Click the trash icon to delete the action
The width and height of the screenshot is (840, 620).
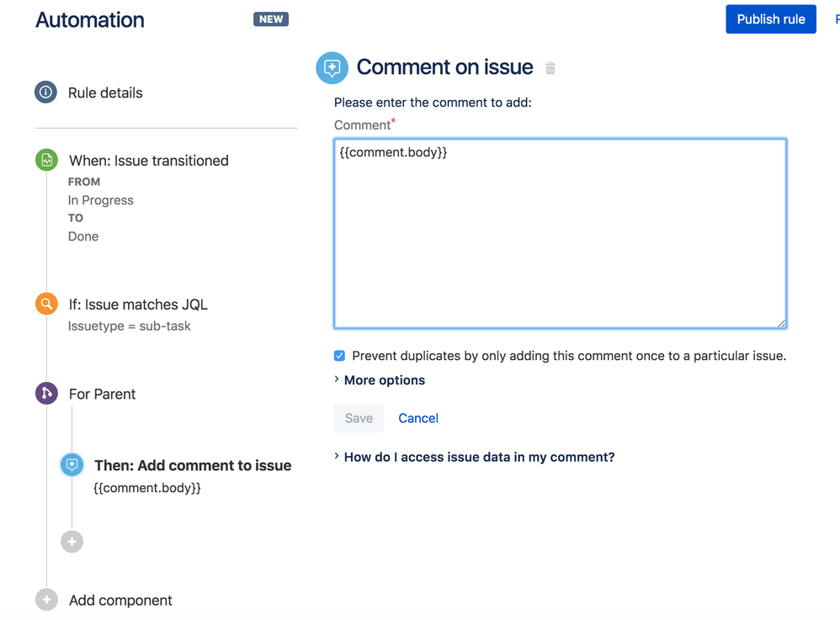click(x=550, y=67)
